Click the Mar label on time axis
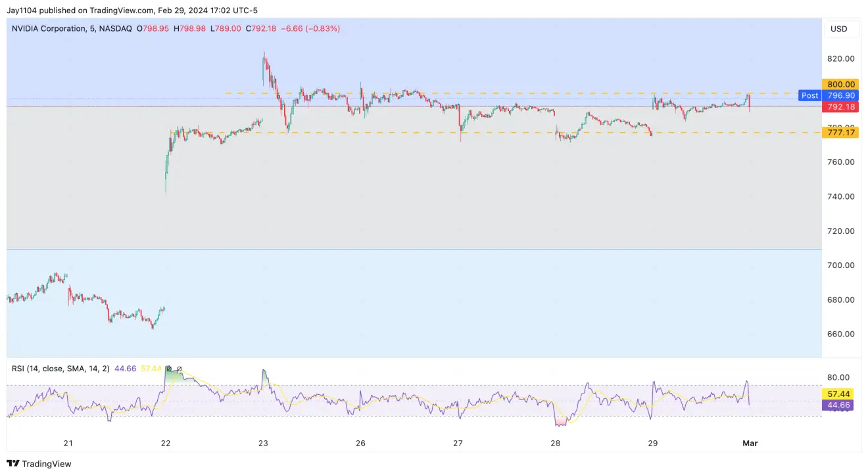Viewport: 868px width, 475px height. click(750, 443)
